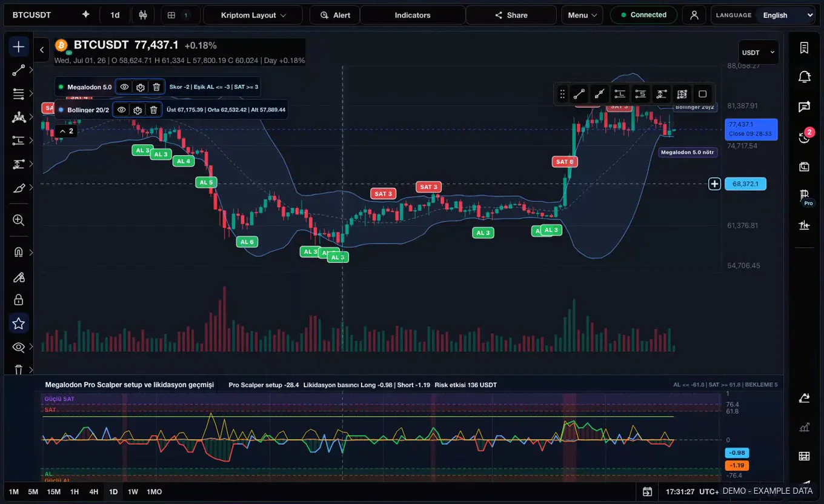Delete the Bollinger 20/2 indicator
Image resolution: width=824 pixels, height=504 pixels.
(x=154, y=110)
